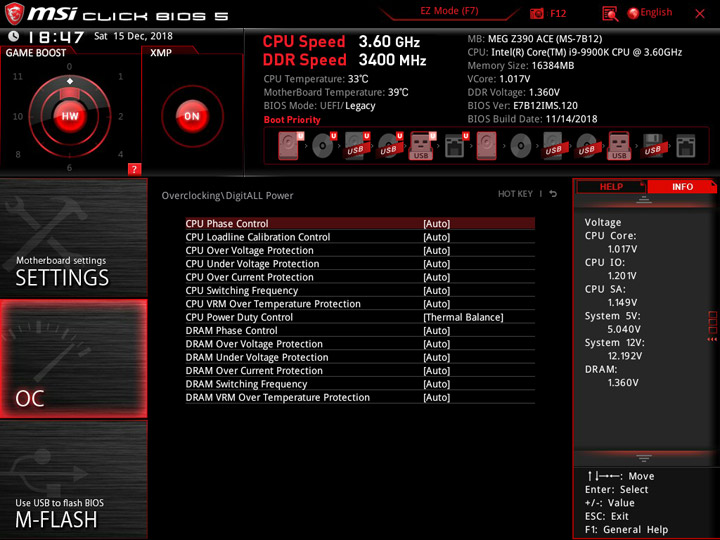Switch to the INFO tab
720x540 pixels.
(682, 187)
